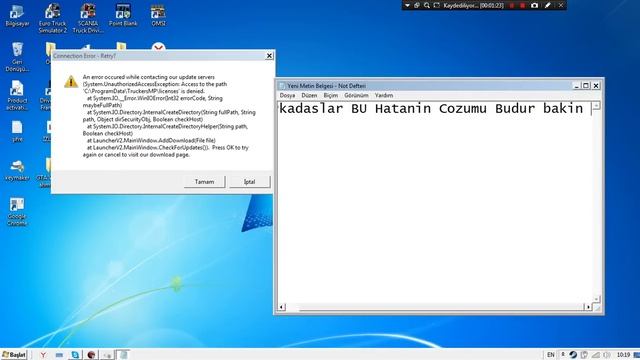Switch to Notepad taskbar button
This screenshot has height=360, width=640.
click(x=123, y=355)
